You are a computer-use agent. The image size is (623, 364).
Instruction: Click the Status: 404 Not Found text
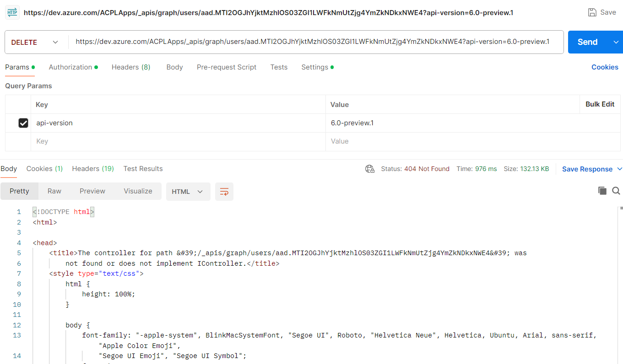point(415,169)
